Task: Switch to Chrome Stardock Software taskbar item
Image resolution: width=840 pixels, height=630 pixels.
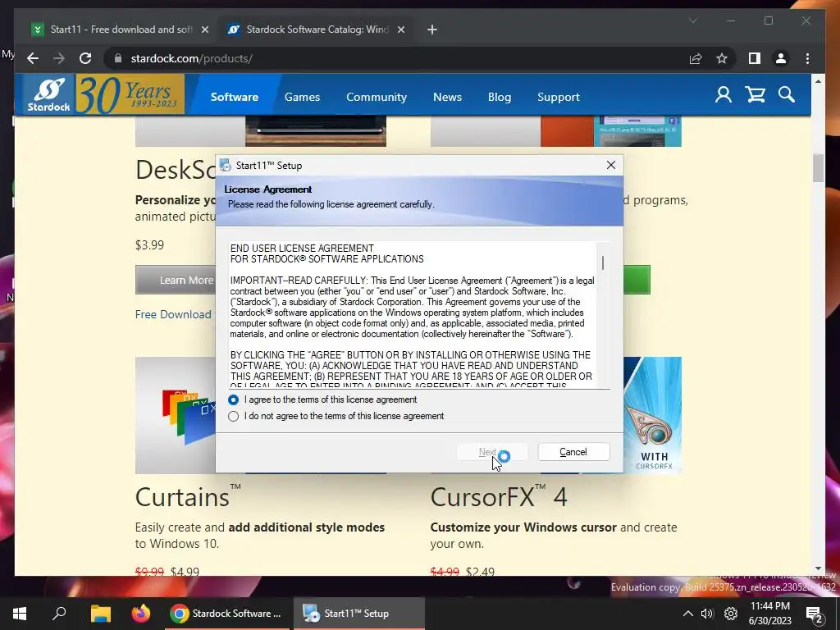Action: point(226,614)
